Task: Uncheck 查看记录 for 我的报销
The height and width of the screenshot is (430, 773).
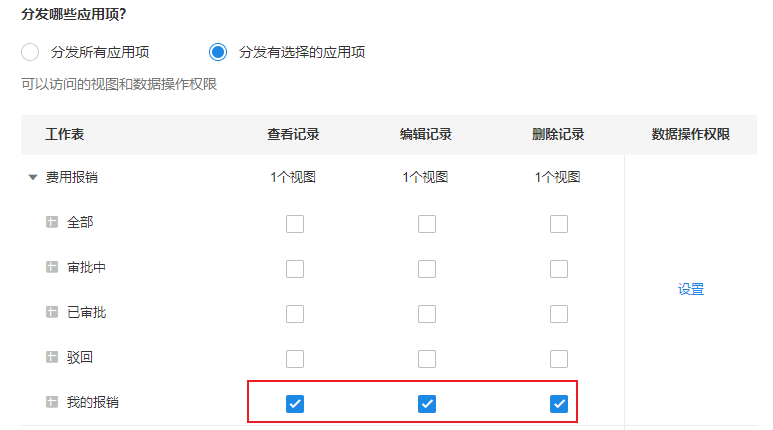Action: click(x=295, y=404)
